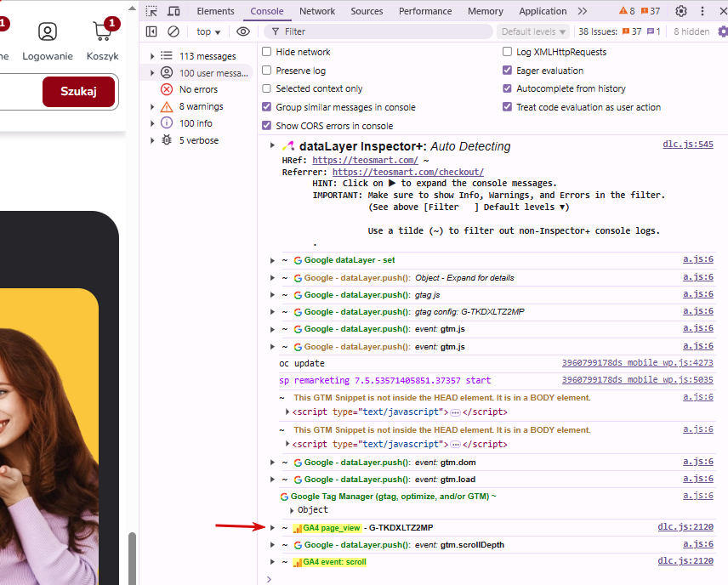The height and width of the screenshot is (585, 728).
Task: Toggle the device toolbar icon
Action: [174, 11]
